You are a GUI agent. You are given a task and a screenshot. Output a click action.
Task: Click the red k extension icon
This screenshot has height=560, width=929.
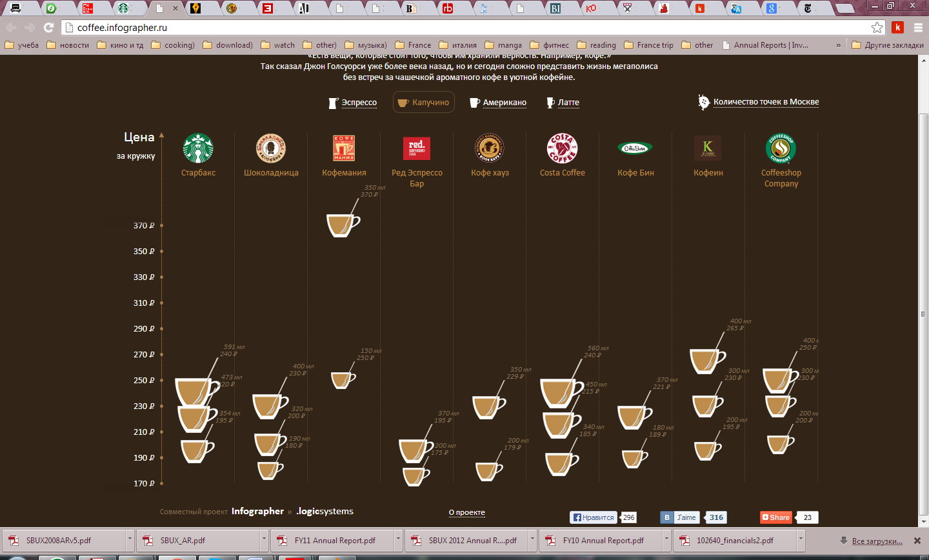coord(897,28)
